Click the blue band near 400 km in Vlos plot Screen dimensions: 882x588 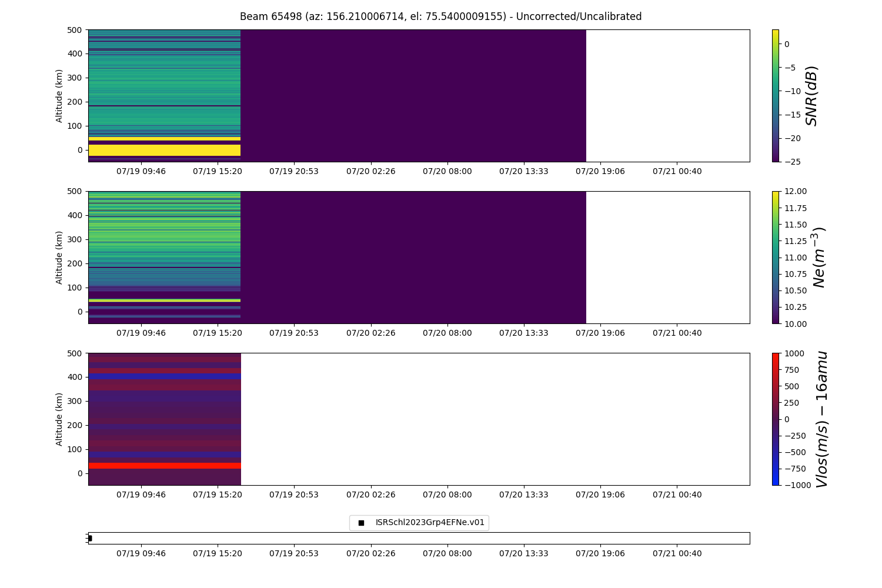click(165, 376)
